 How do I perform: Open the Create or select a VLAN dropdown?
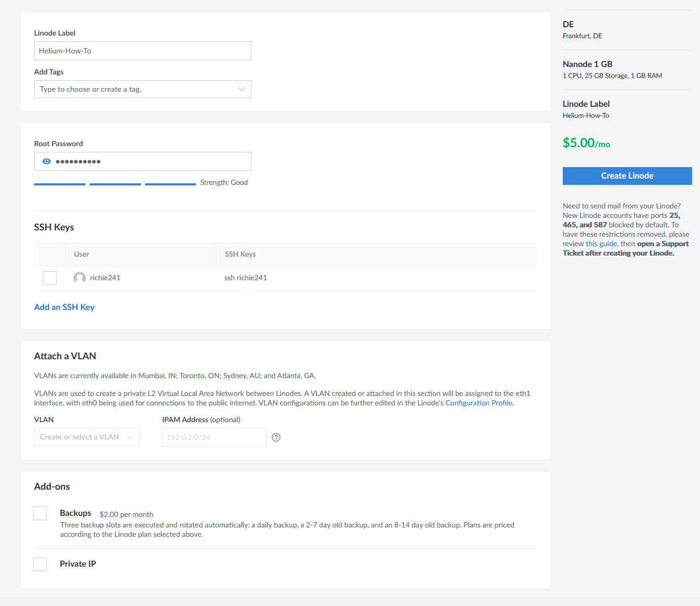click(x=87, y=437)
